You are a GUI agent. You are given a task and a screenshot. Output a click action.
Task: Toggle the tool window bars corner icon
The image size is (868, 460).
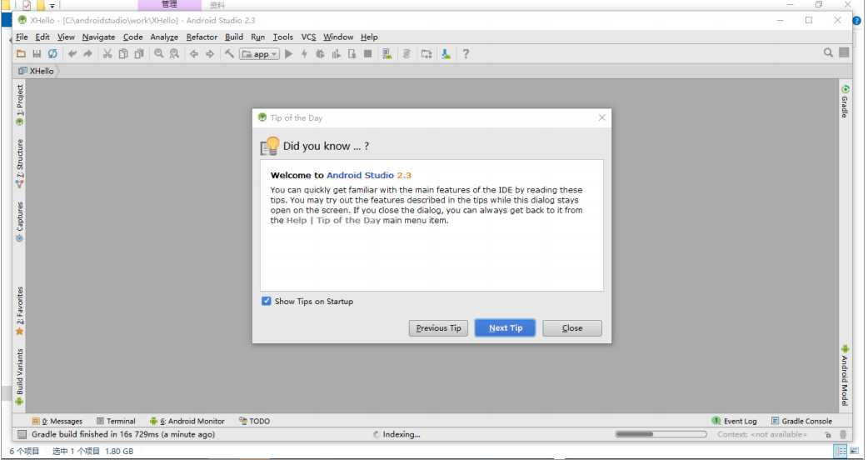pyautogui.click(x=22, y=434)
